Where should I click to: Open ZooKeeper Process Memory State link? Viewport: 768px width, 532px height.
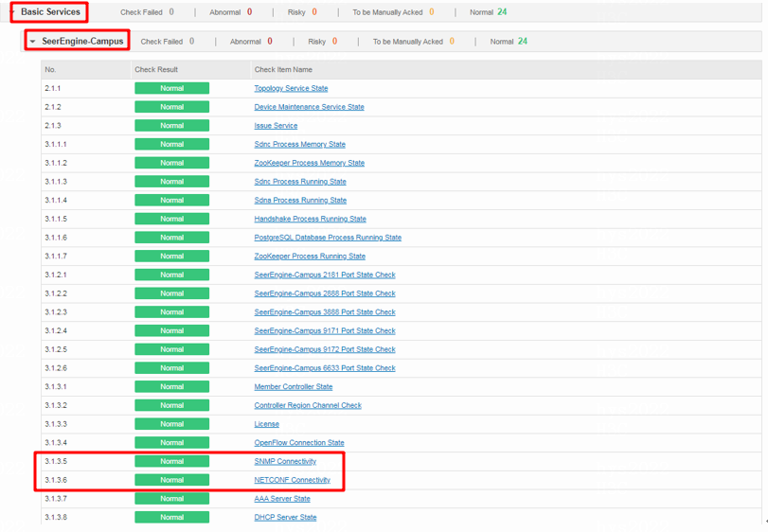click(309, 163)
